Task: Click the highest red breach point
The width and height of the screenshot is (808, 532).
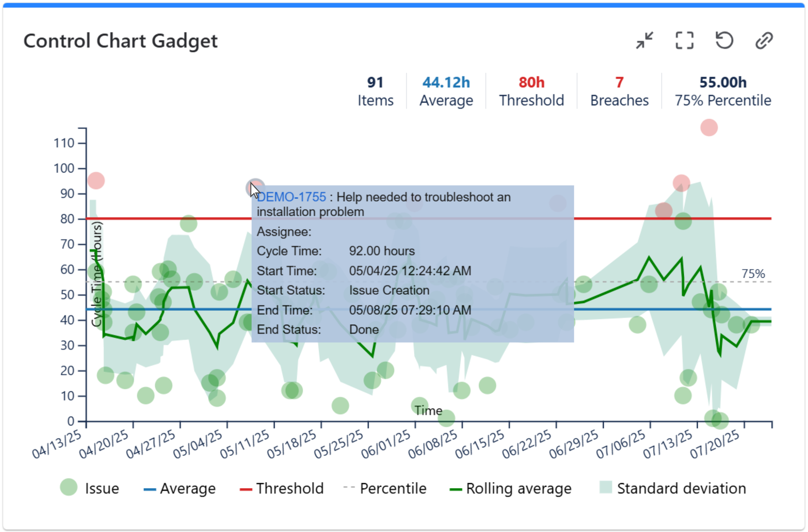Action: (709, 127)
